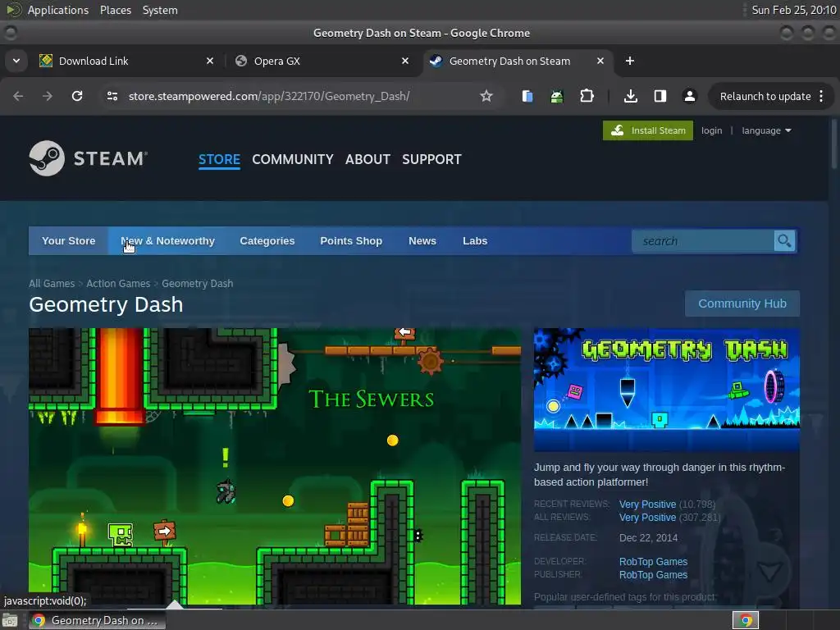The image size is (840, 630).
Task: Click Relaunch to update button
Action: click(765, 97)
